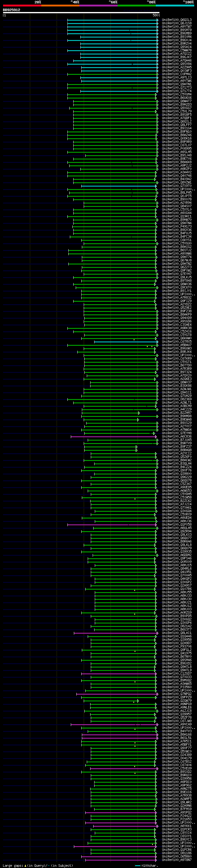Open hit UniRef100_A8HJ55
197x868 pixels.
coord(177,593)
